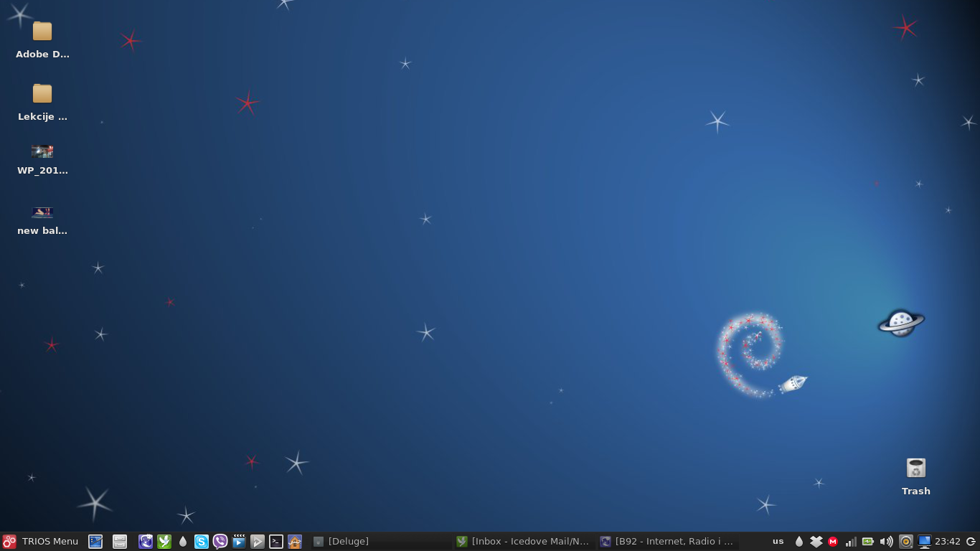Open the volume control speaker icon
Viewport: 980px width, 551px height.
[886, 542]
